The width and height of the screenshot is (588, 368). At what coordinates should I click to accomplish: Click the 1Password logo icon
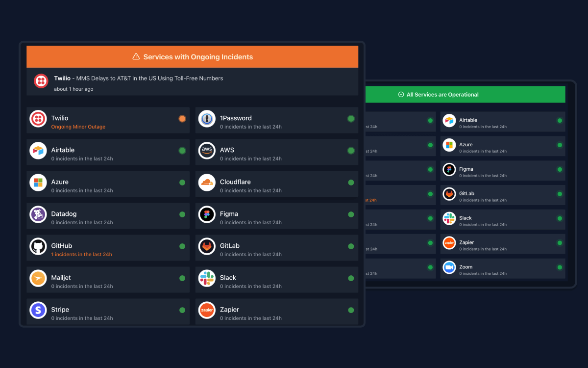pos(207,119)
